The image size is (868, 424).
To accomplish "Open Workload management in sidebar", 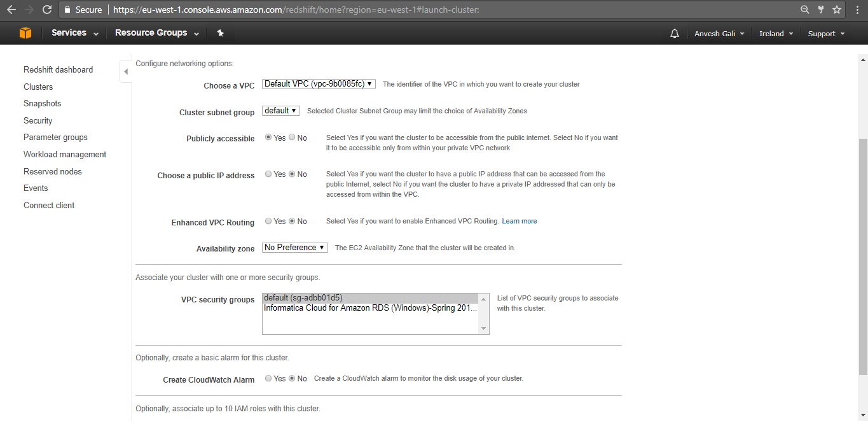I will coord(65,155).
